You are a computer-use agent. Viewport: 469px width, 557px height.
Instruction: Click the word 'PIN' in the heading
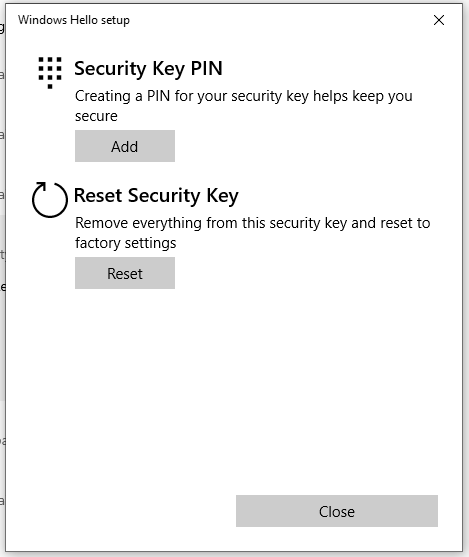tap(206, 68)
